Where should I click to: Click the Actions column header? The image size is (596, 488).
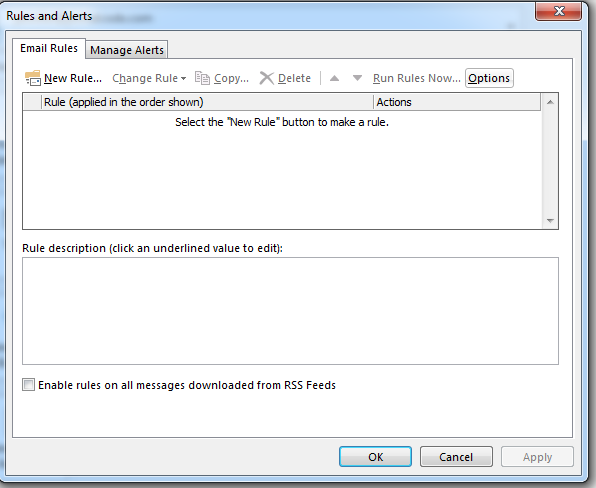457,102
